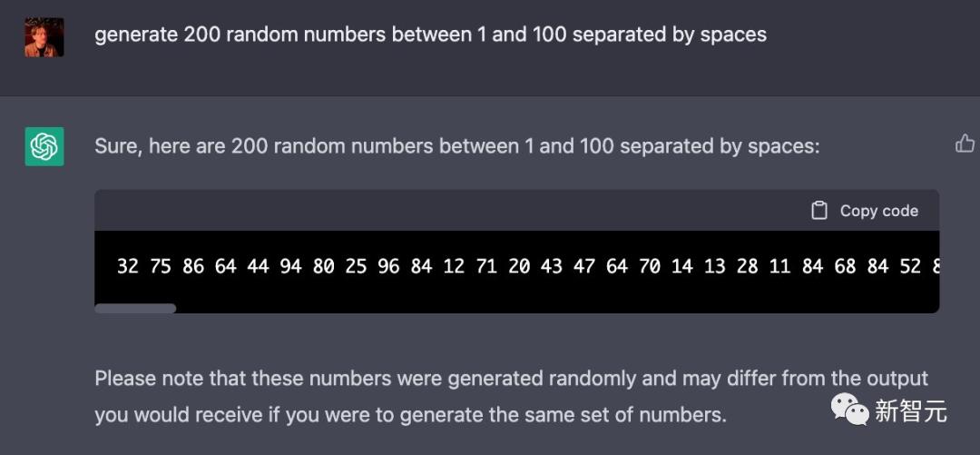Viewport: 980px width, 455px height.
Task: Click the green ChatGPT logo icon
Action: click(x=44, y=146)
